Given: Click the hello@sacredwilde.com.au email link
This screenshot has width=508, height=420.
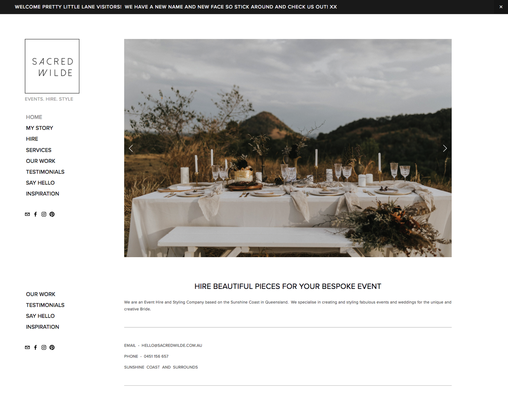Looking at the screenshot, I should coord(172,345).
